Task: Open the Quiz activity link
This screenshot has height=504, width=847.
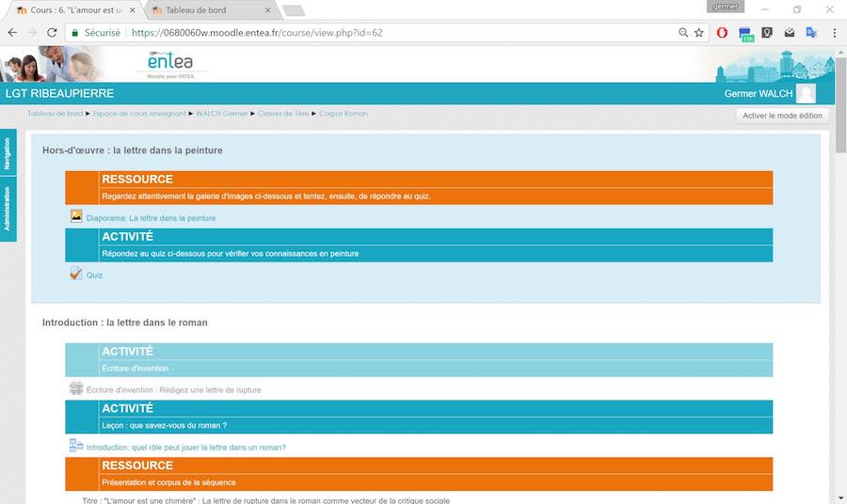Action: (x=94, y=276)
